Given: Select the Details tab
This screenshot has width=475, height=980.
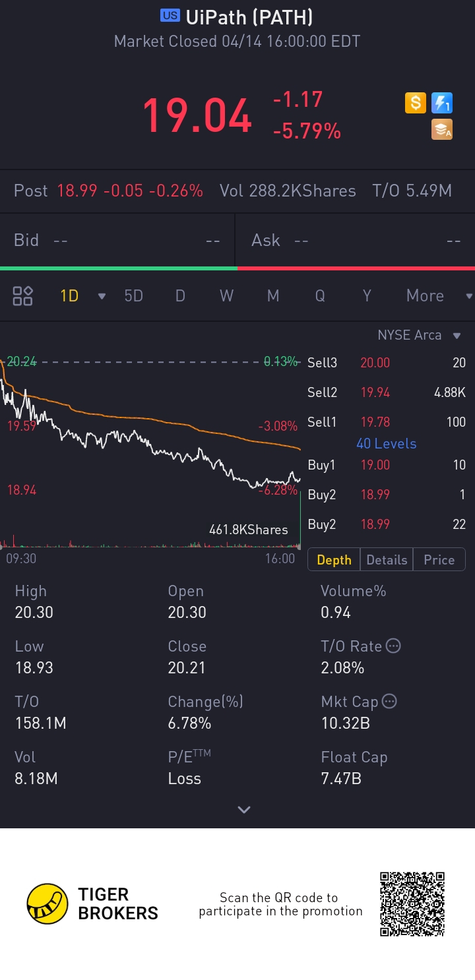Looking at the screenshot, I should (x=387, y=560).
